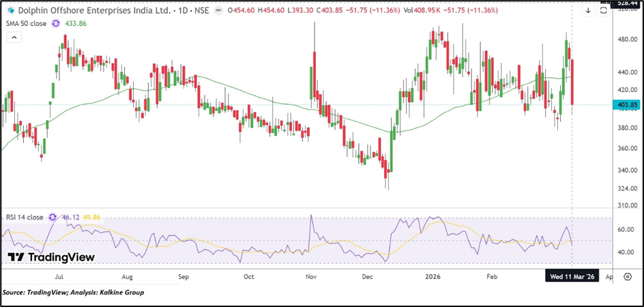This screenshot has width=644, height=307.
Task: Click the fullscreen frame icon at top right
Action: click(604, 10)
